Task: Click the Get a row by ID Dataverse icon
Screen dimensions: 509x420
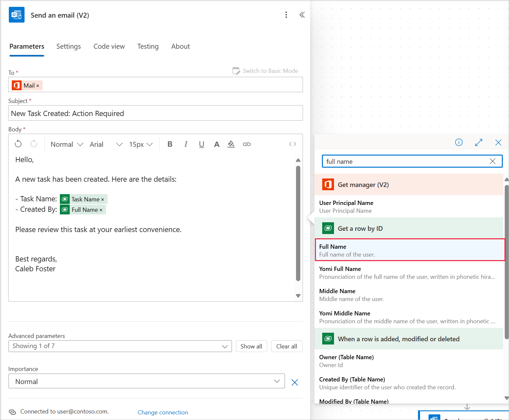Action: tap(328, 228)
